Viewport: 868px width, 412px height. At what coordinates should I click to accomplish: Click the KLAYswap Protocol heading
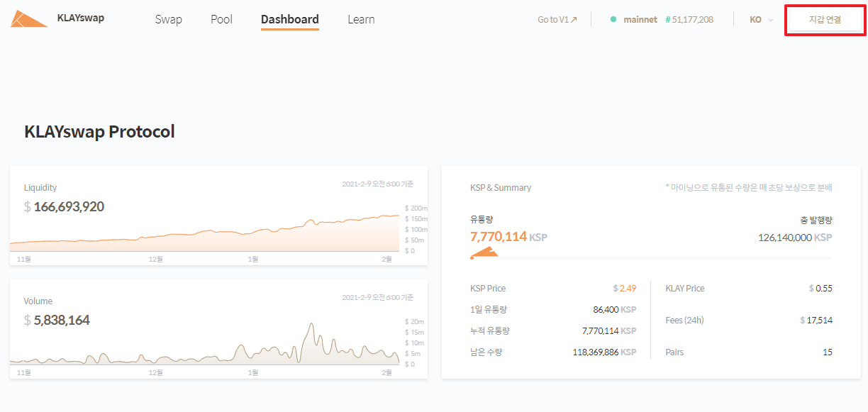coord(99,132)
